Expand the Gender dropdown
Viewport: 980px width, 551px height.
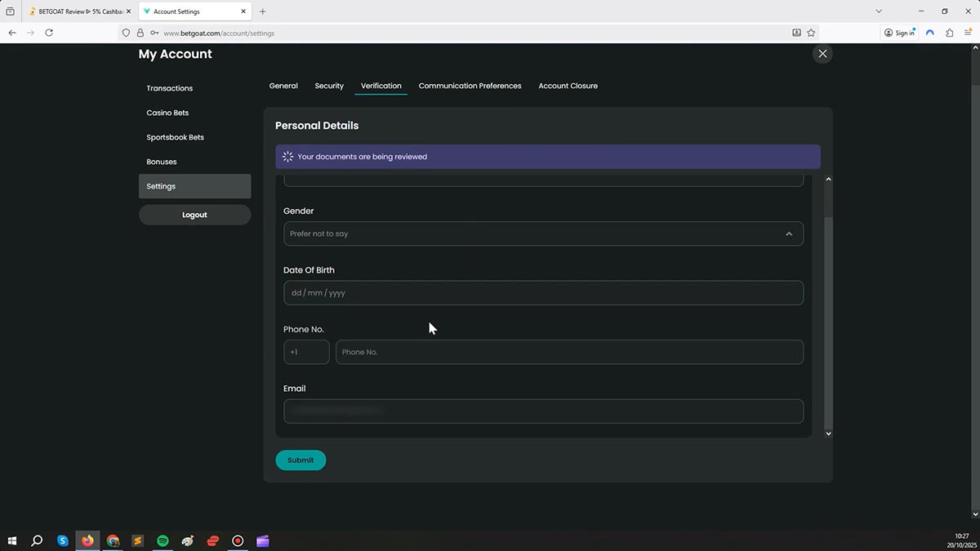point(543,233)
